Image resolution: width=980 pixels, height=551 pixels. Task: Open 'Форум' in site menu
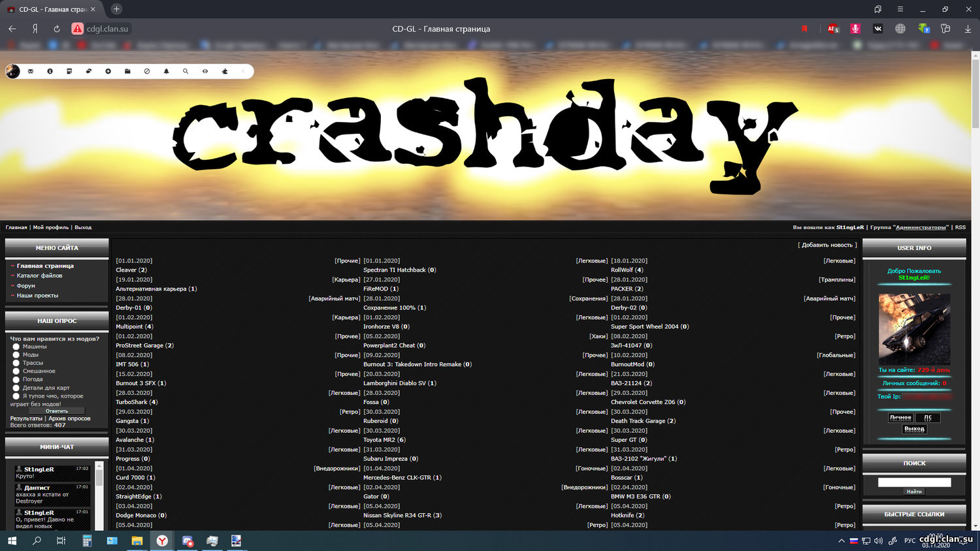[x=26, y=286]
